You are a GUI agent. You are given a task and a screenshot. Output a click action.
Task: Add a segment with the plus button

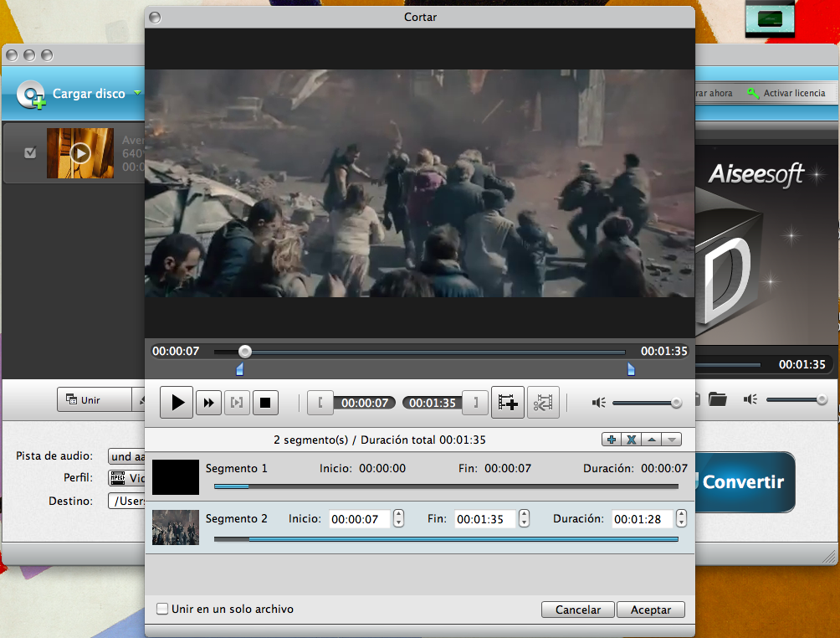(x=612, y=440)
